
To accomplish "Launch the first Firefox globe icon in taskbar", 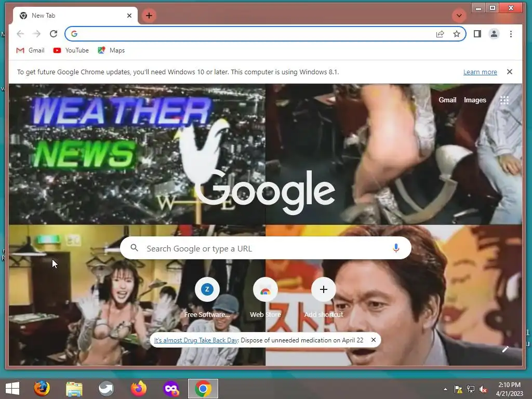I will tap(42, 389).
